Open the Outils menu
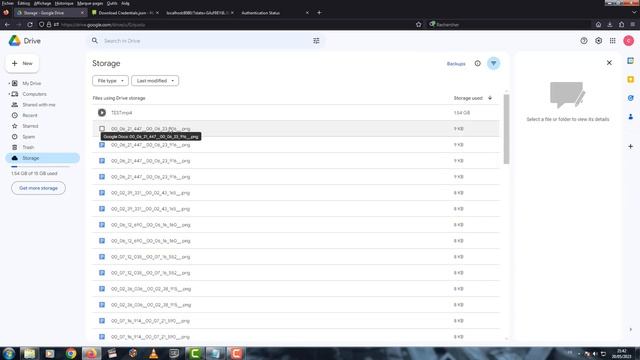 pyautogui.click(x=112, y=3)
